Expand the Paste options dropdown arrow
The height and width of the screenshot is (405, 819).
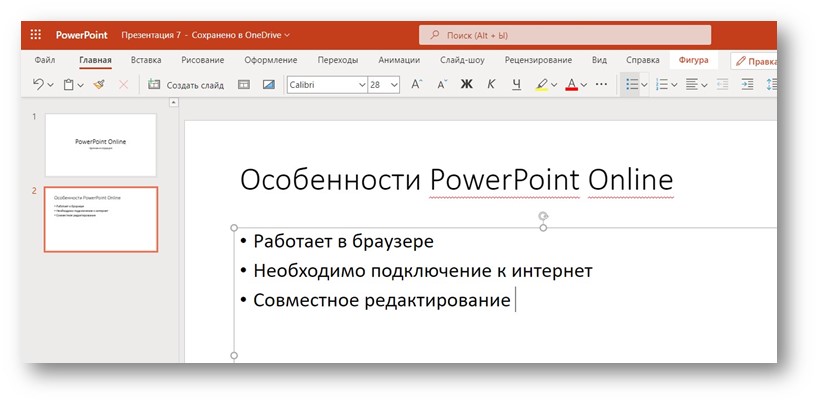(80, 85)
